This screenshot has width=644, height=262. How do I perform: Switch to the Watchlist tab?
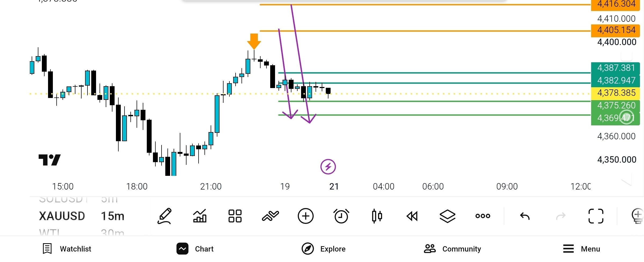[x=67, y=249]
